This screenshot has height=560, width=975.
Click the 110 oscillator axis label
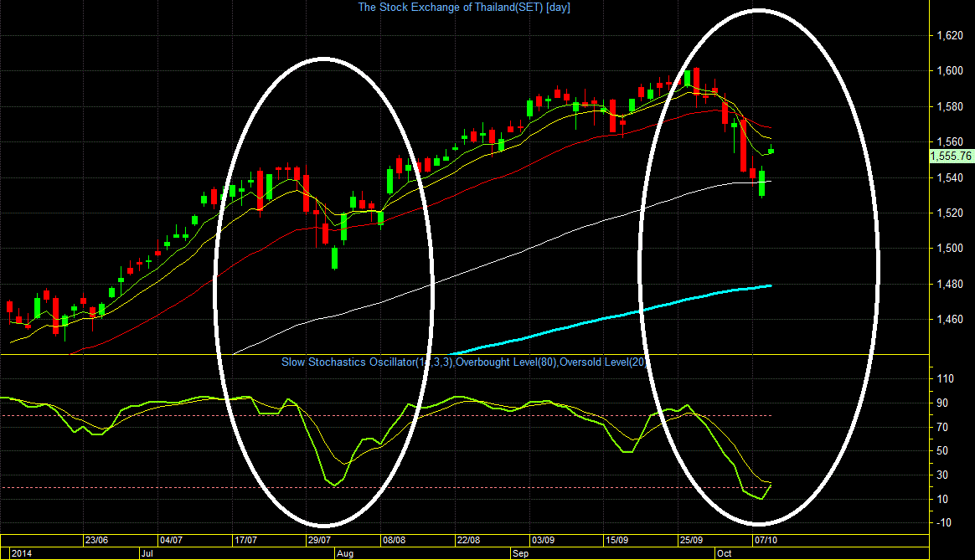tap(945, 378)
